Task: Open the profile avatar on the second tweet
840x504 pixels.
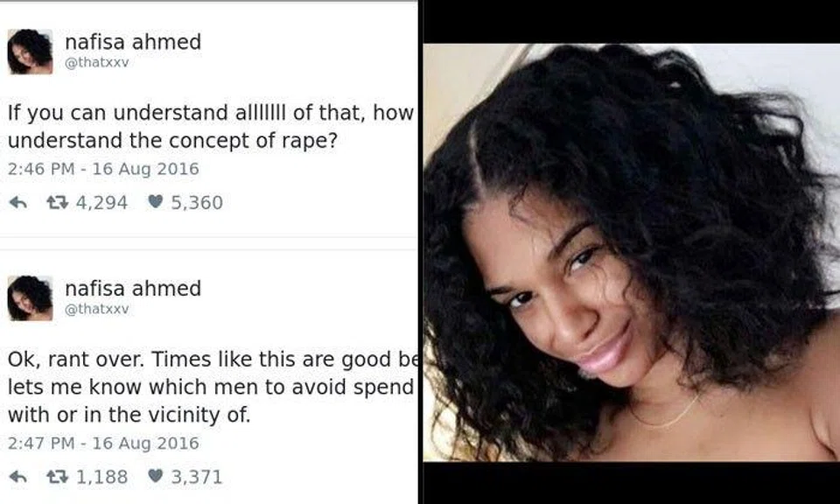Action: pos(30,298)
